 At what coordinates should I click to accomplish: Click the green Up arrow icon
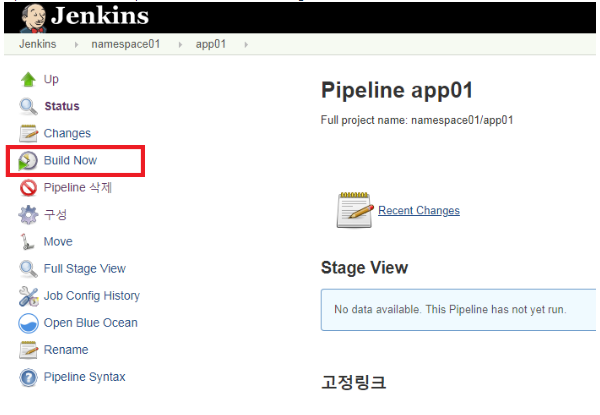[28, 80]
